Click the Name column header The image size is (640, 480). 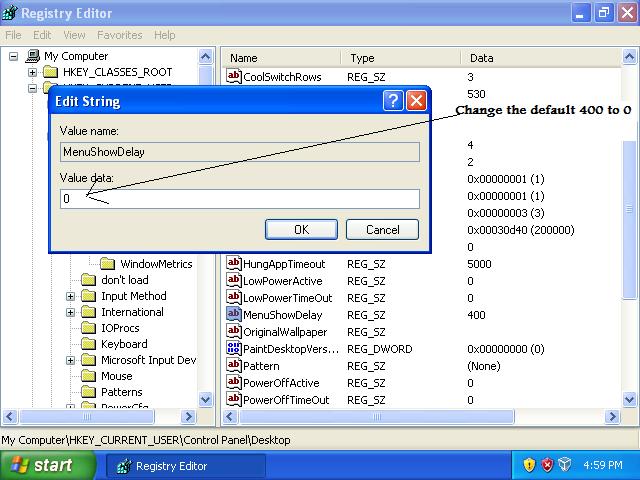(281, 58)
